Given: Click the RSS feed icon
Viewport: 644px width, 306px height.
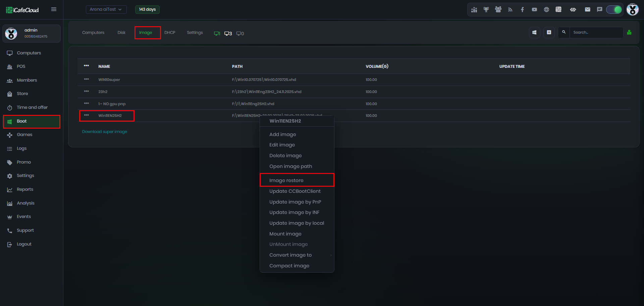Looking at the screenshot, I should point(510,10).
